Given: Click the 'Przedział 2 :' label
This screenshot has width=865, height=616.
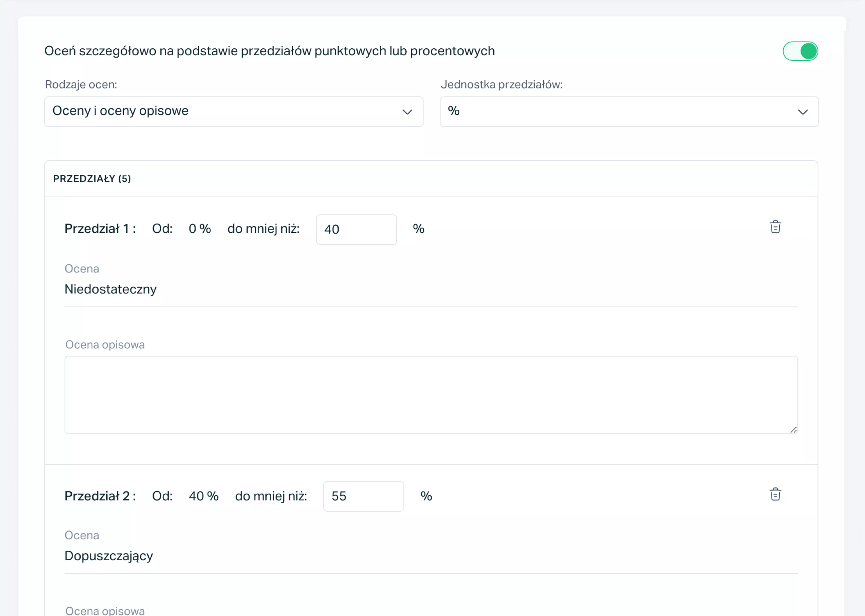Looking at the screenshot, I should click(100, 496).
